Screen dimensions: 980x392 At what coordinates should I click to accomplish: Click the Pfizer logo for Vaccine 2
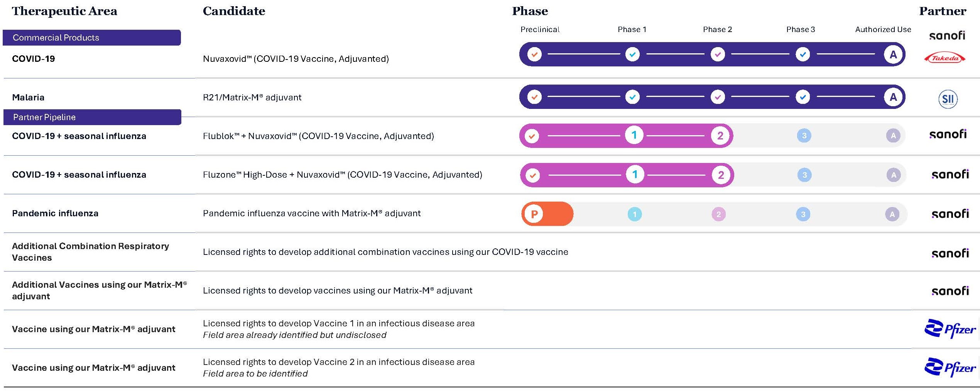pyautogui.click(x=950, y=367)
